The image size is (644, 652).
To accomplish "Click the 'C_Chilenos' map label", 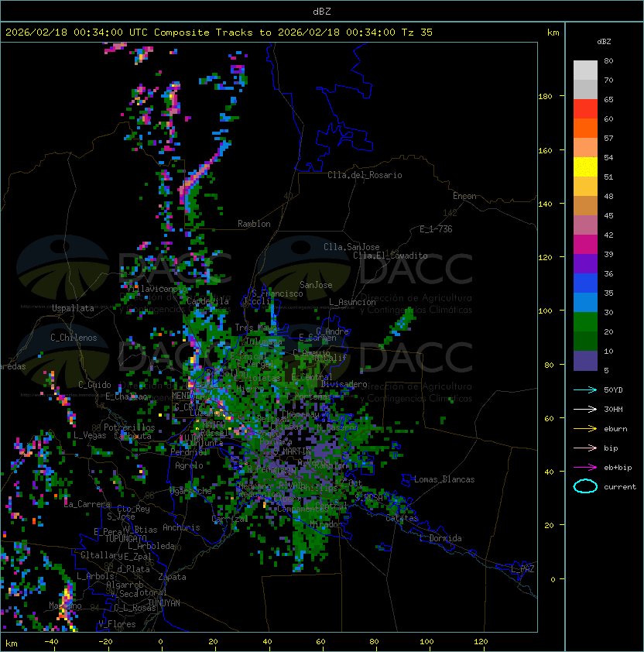I will point(74,337).
